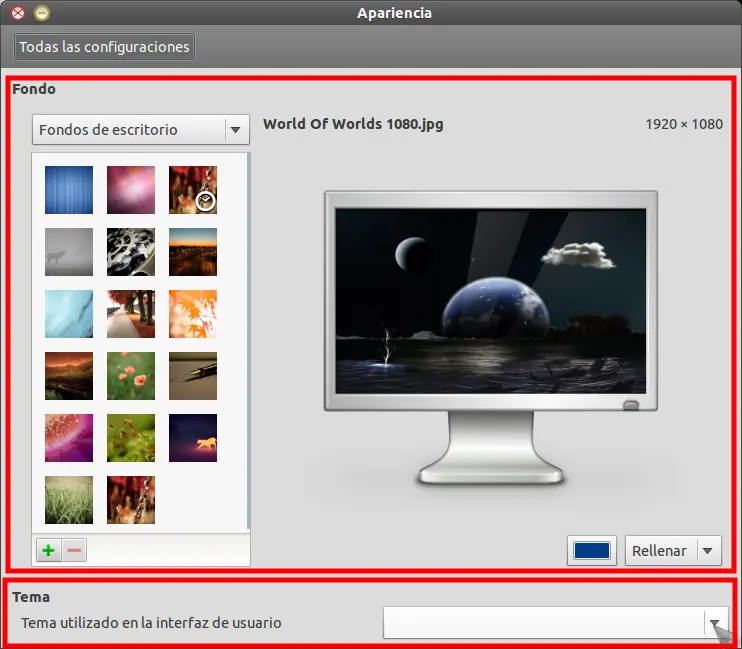Click the red minus remove wallpaper button
742x649 pixels.
[74, 550]
